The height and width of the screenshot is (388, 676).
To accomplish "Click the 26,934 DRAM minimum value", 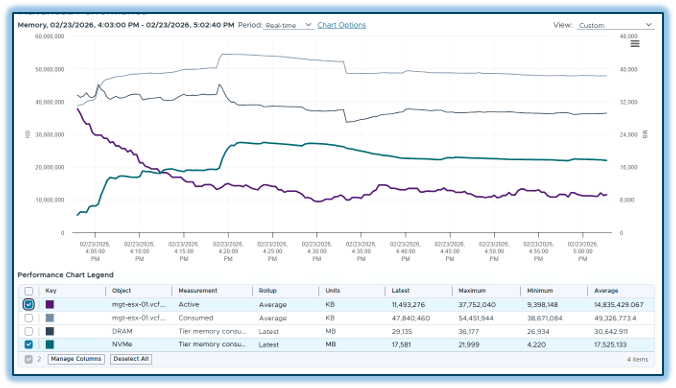I will click(538, 332).
